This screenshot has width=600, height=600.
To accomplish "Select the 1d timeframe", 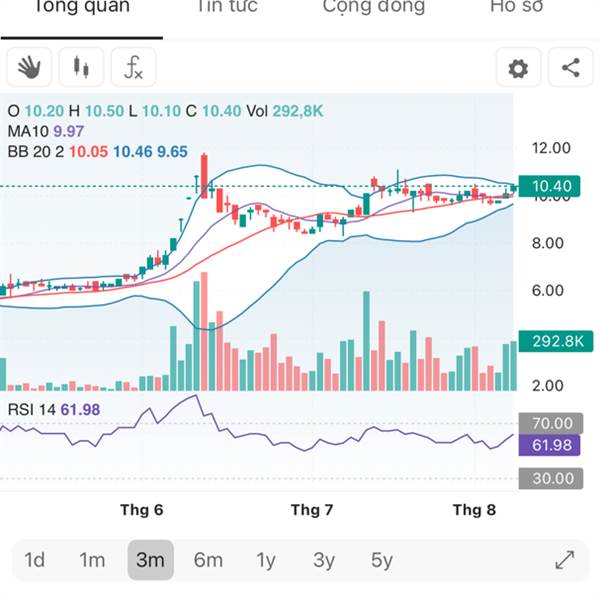I will 34,560.
